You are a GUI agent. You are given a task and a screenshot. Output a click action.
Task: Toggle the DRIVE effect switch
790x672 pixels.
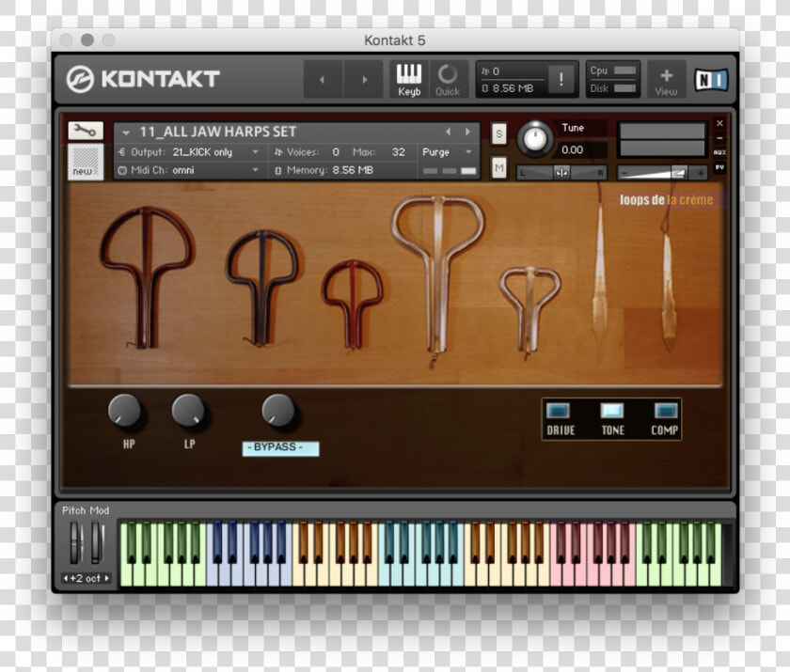pyautogui.click(x=558, y=411)
